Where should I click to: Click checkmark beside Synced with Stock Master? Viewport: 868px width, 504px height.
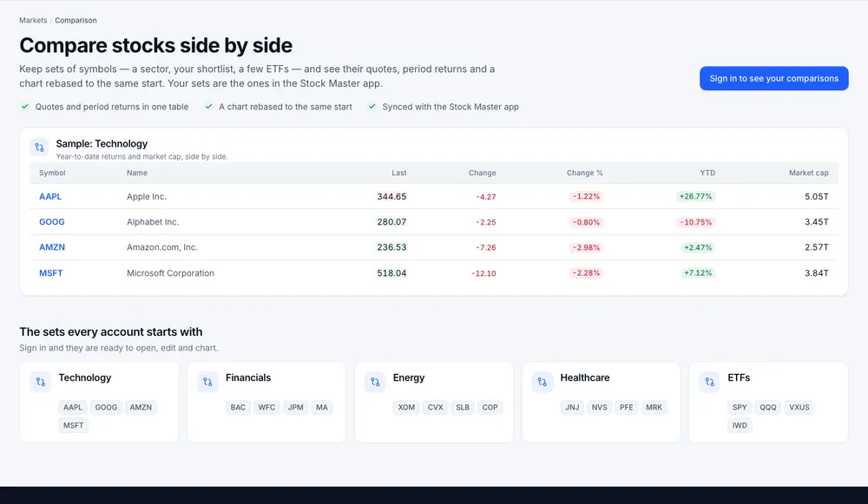(x=372, y=106)
